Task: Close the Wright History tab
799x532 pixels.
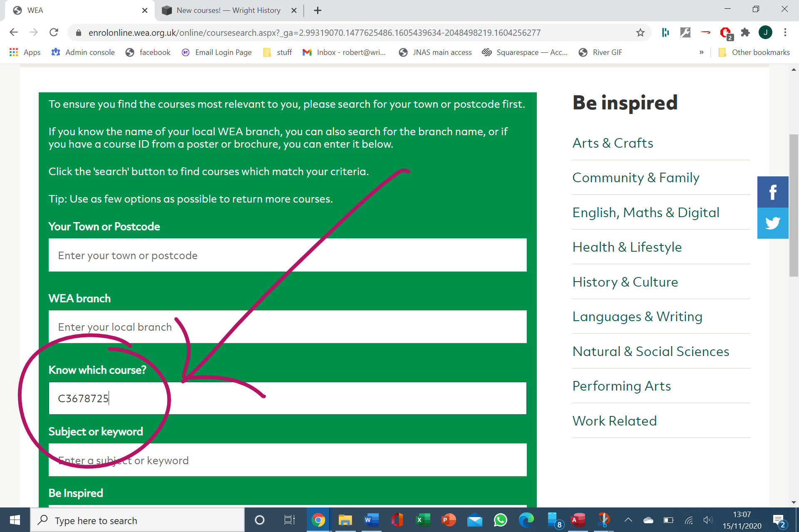Action: 294,10
